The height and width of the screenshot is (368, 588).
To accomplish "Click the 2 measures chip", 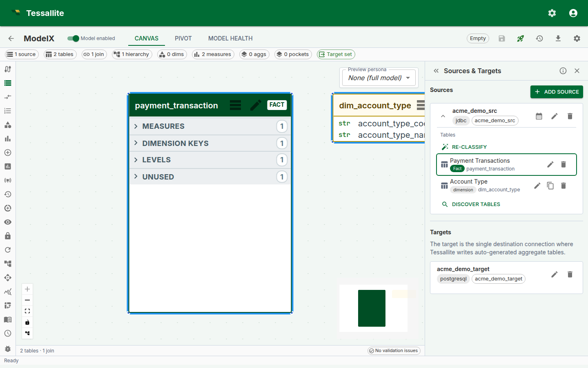I will point(213,54).
